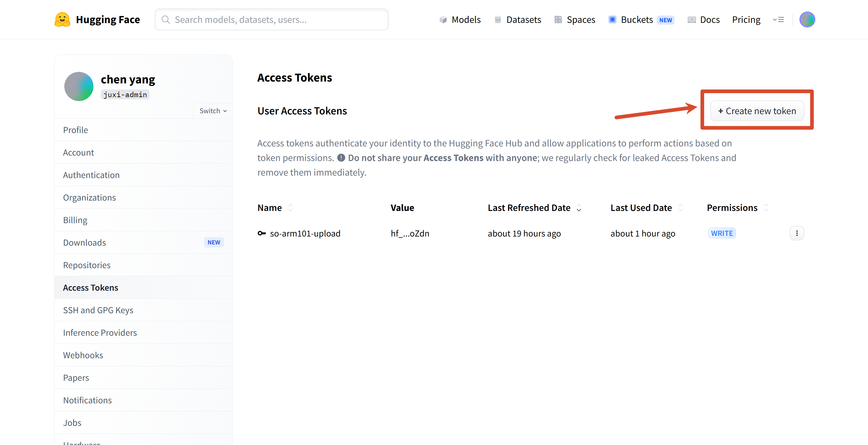Expand the navbar more-options menu
The height and width of the screenshot is (445, 868).
(x=778, y=19)
